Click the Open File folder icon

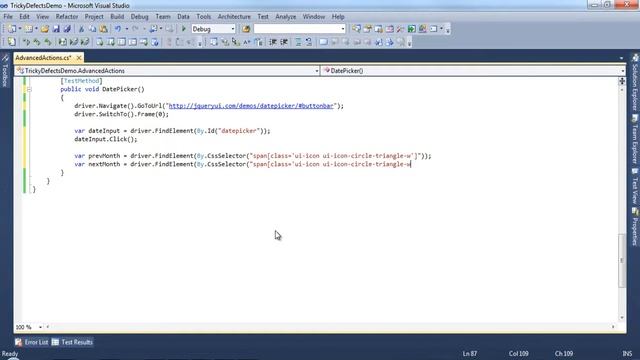click(x=45, y=29)
